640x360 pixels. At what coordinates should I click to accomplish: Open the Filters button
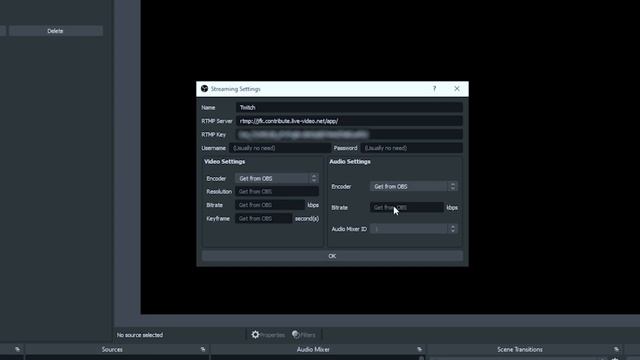[304, 335]
